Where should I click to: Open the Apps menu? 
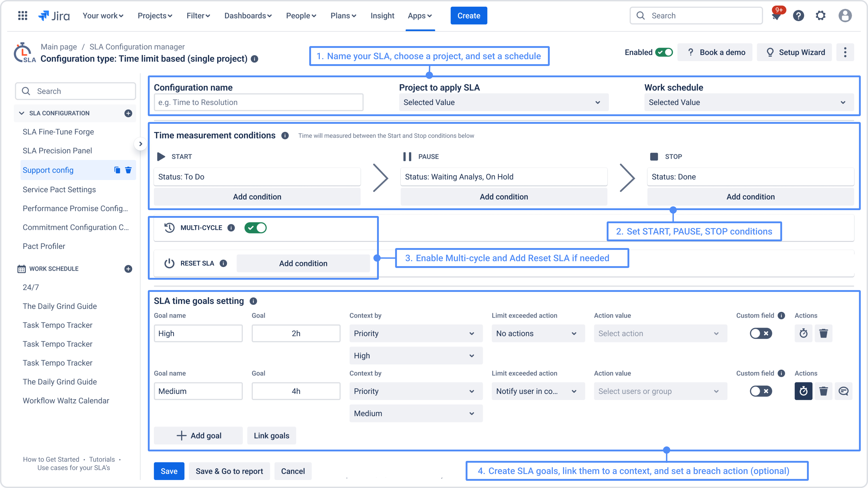(x=420, y=16)
